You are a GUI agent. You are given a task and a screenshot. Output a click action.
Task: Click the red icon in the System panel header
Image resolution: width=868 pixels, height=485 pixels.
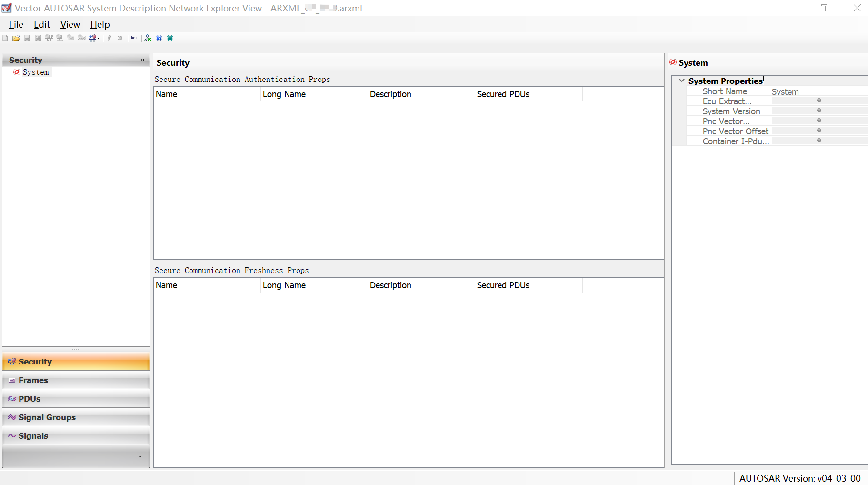coord(673,62)
